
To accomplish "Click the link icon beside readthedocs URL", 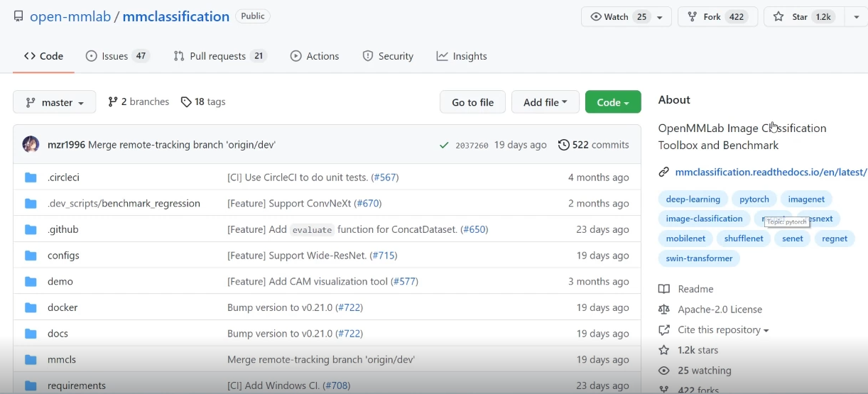I will tap(664, 172).
